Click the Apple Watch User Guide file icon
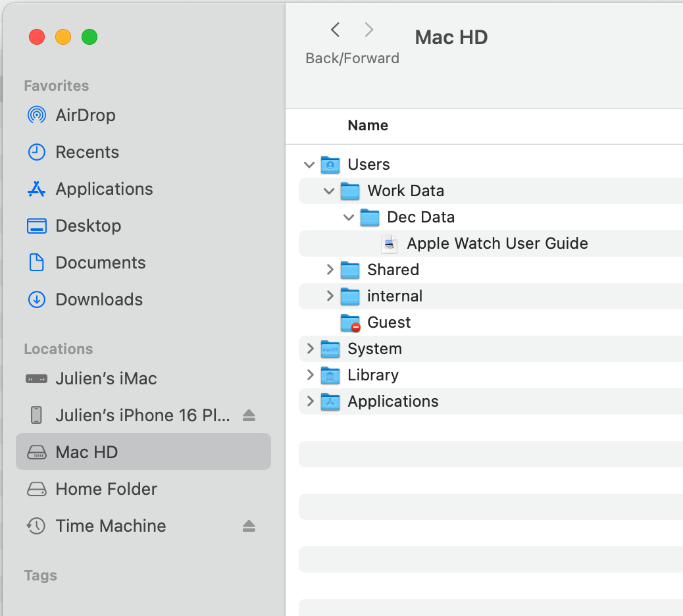Viewport: 683px width, 616px height. pos(390,244)
